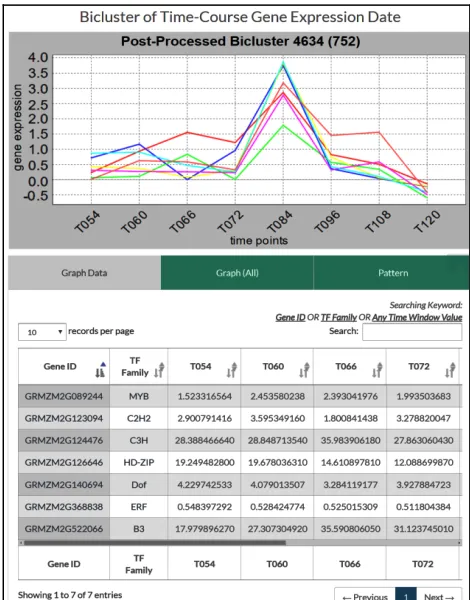Viewport: 470px width, 600px height.
Task: Click value 4.229742533 in T054 column
Action: 204,485
